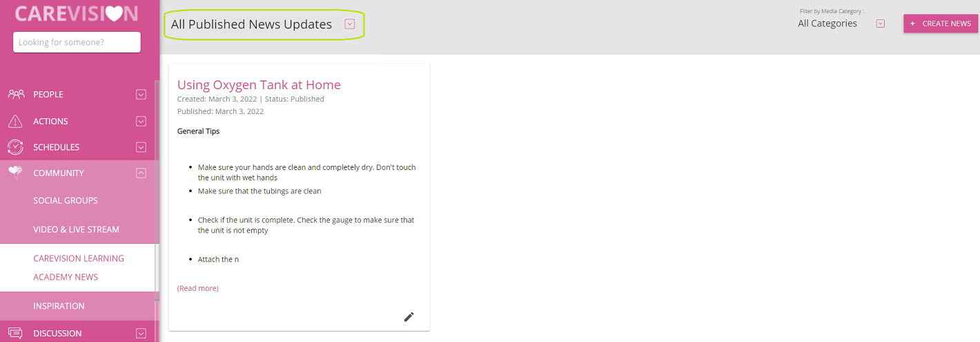Edit the Oxygen Tank news with pencil icon
Image resolution: width=980 pixels, height=342 pixels.
409,316
